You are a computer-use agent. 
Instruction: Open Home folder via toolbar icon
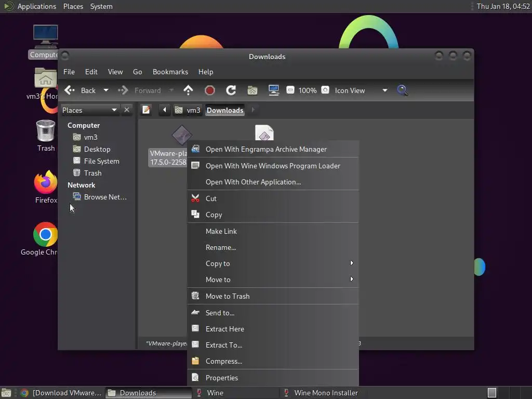click(252, 90)
